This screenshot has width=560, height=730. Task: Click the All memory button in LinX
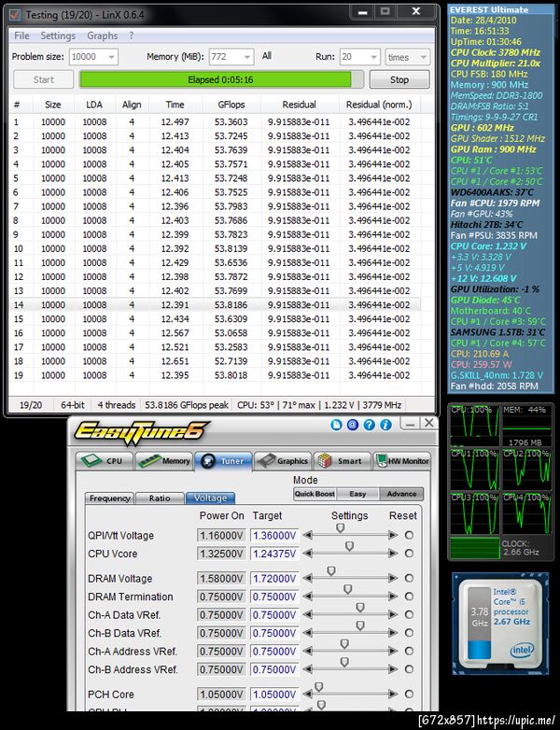click(267, 56)
